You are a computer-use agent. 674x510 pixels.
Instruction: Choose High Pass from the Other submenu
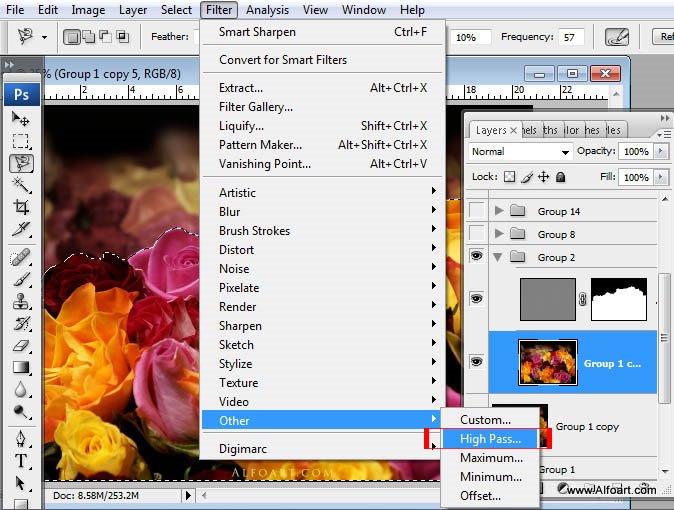point(490,439)
